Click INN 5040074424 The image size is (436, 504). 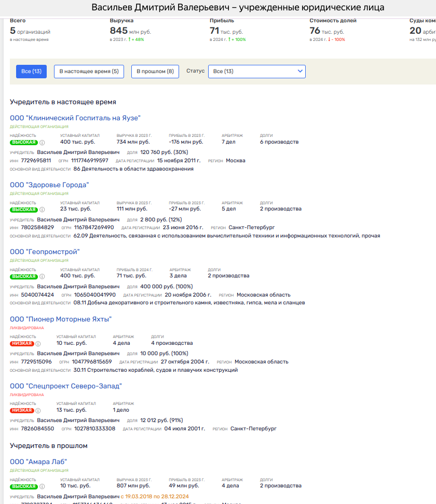pyautogui.click(x=37, y=295)
